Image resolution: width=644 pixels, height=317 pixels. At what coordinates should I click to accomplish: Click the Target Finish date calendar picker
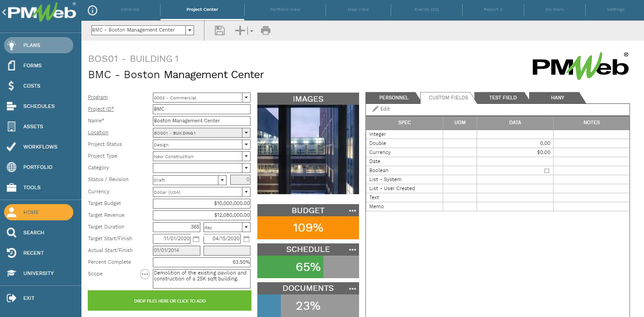246,239
